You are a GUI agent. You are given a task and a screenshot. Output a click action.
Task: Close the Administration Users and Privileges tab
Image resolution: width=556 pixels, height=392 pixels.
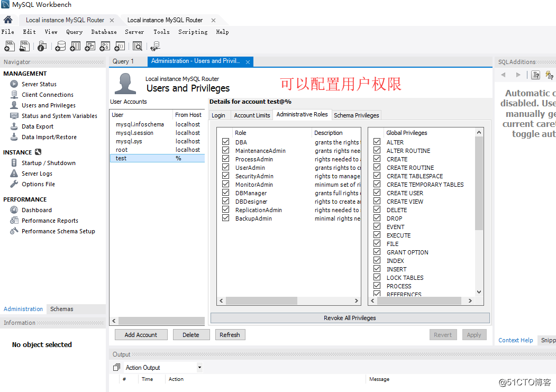click(248, 62)
